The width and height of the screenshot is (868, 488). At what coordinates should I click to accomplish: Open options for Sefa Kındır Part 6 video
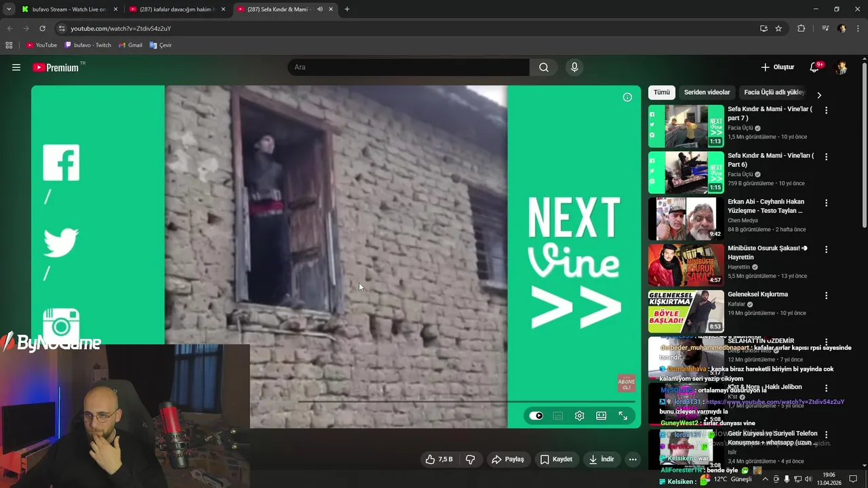point(826,157)
